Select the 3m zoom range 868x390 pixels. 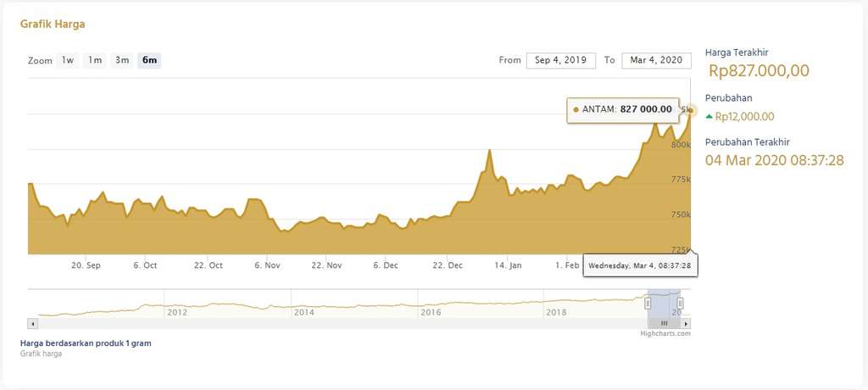click(122, 60)
